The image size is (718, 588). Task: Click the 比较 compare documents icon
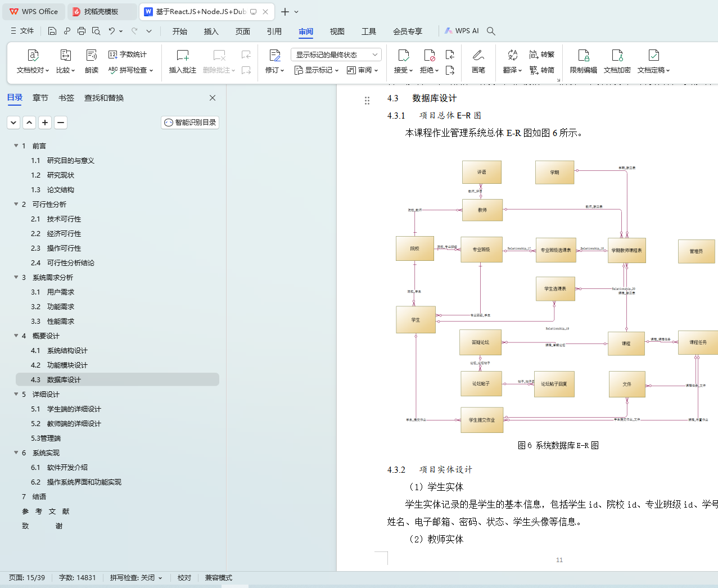point(65,55)
